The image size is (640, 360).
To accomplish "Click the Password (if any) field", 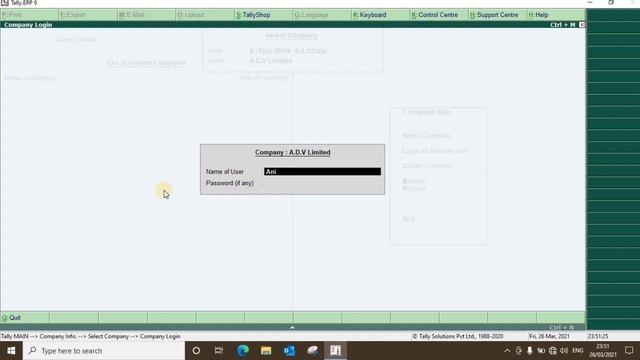I will tap(322, 183).
